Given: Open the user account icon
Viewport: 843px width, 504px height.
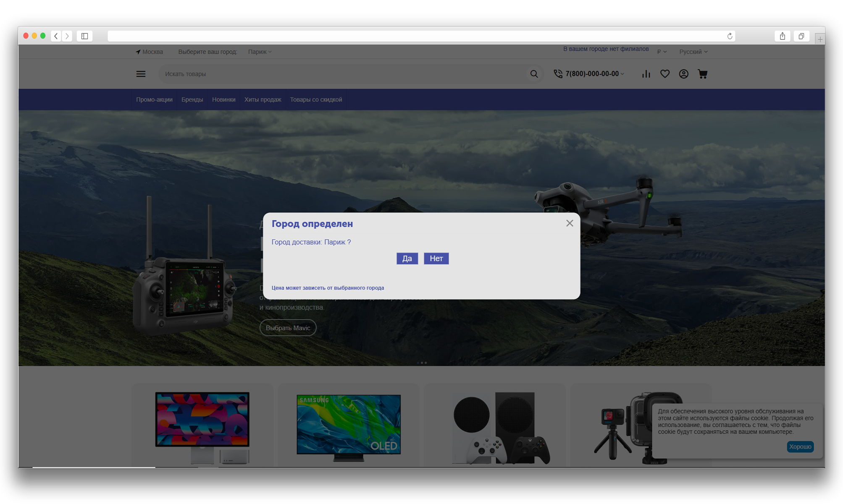Looking at the screenshot, I should [684, 74].
